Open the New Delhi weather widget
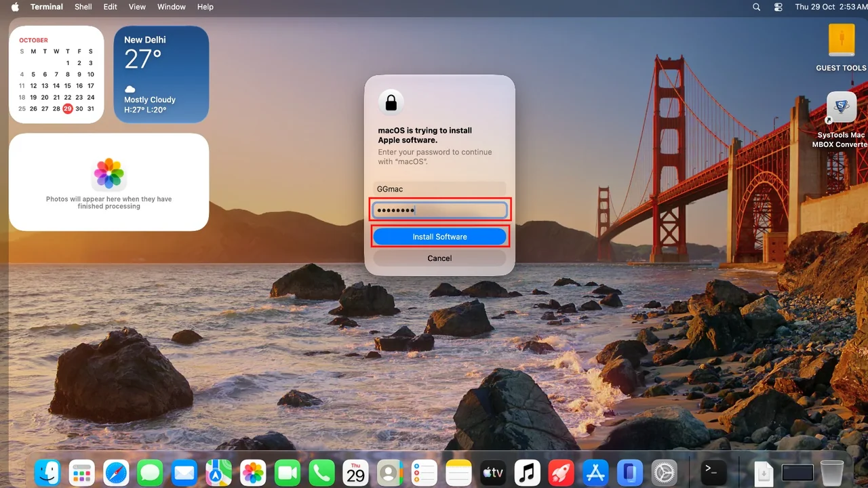The height and width of the screenshot is (488, 868). point(161,75)
